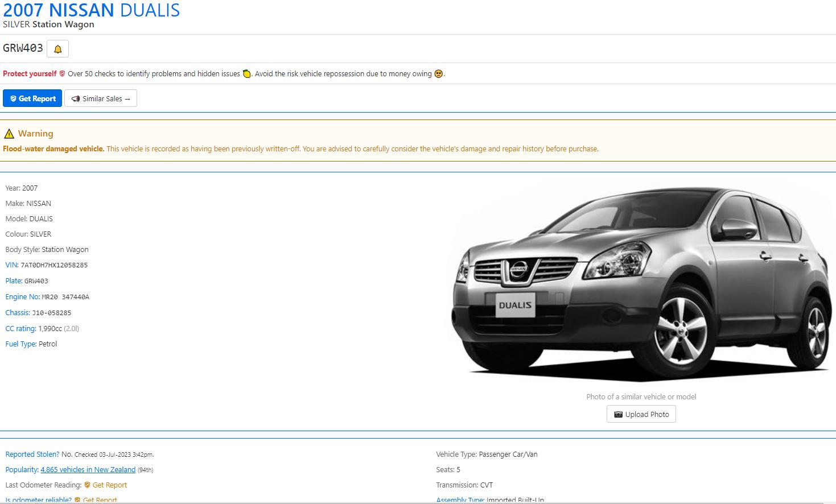Click the chassis value J10-058285
The height and width of the screenshot is (504, 836).
coord(52,313)
